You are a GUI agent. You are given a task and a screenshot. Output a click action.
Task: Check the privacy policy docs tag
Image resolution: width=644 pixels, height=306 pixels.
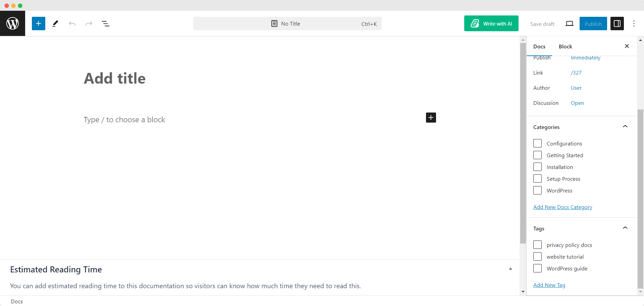click(537, 245)
